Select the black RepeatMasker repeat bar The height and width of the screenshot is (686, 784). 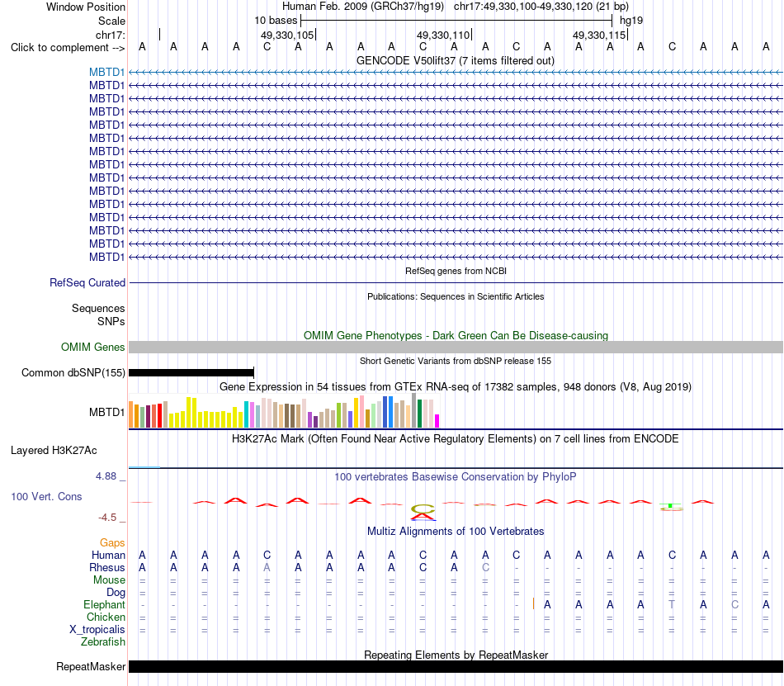[x=456, y=666]
